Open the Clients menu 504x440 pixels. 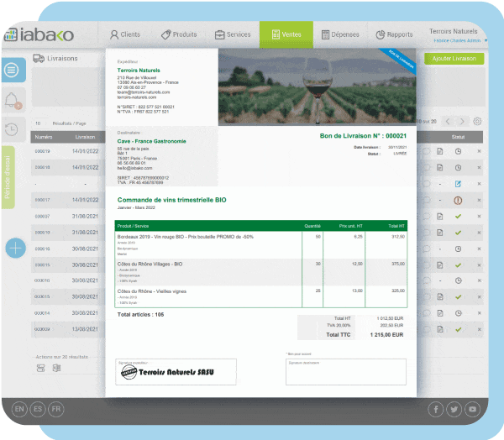125,34
